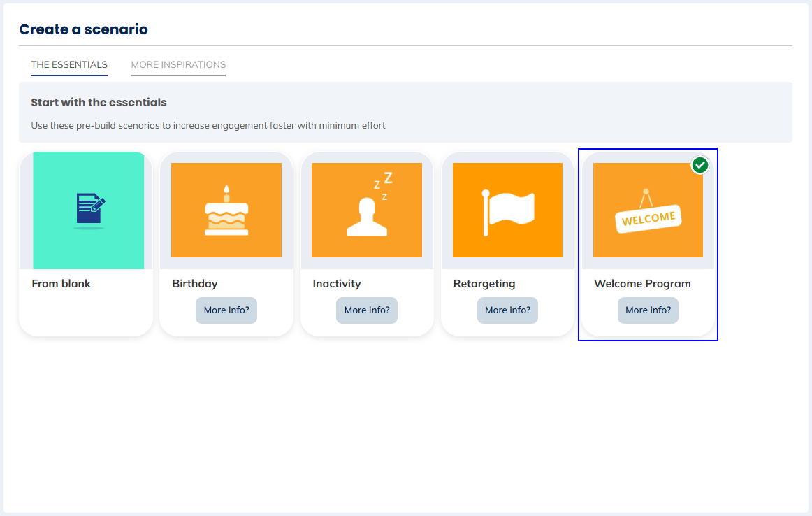Screen dimensions: 812x516
Task: Click the blank document pencil icon
Action: 89,210
